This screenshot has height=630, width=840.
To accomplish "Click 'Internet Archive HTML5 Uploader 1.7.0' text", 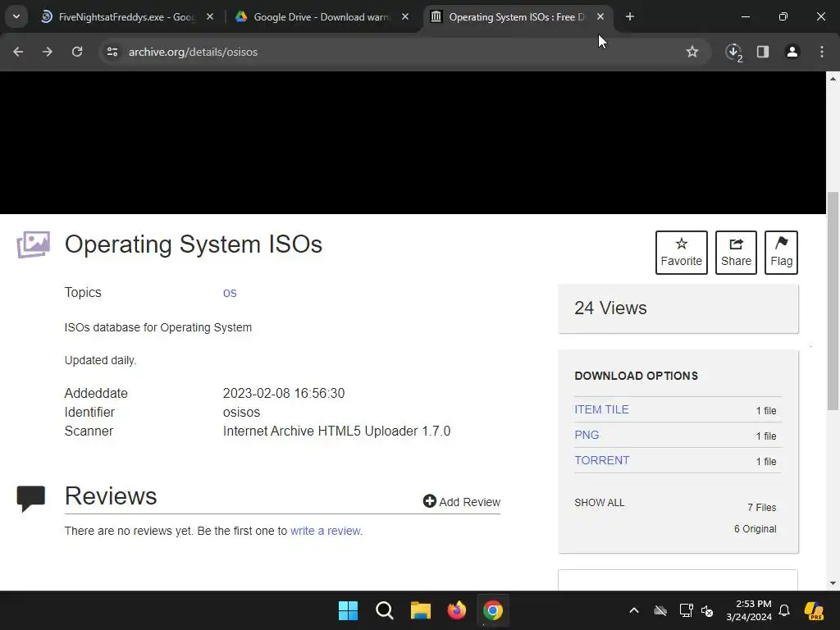I will click(x=337, y=431).
